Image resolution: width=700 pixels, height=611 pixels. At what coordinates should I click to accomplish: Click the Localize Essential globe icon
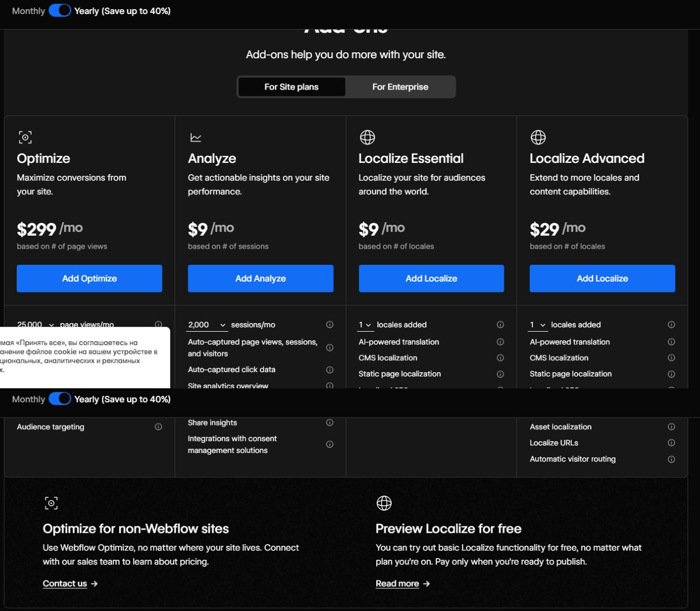click(367, 138)
